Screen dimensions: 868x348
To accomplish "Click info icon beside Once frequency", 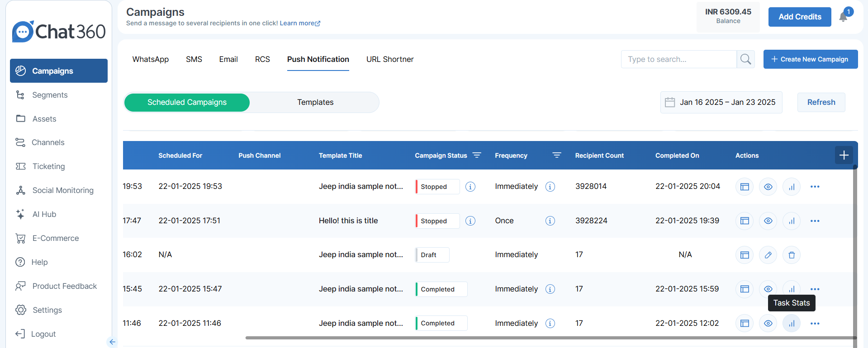I will [550, 221].
